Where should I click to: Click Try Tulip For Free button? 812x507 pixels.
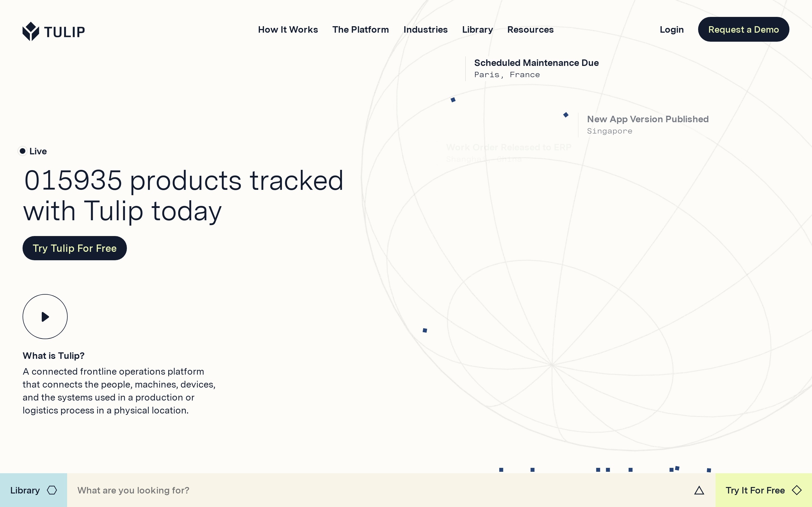[x=74, y=248]
